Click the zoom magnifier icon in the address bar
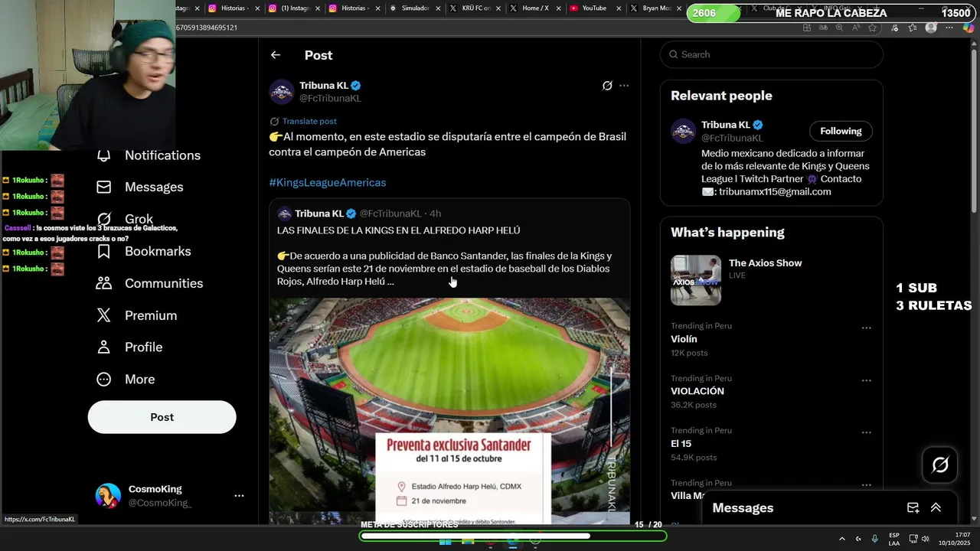 click(839, 28)
